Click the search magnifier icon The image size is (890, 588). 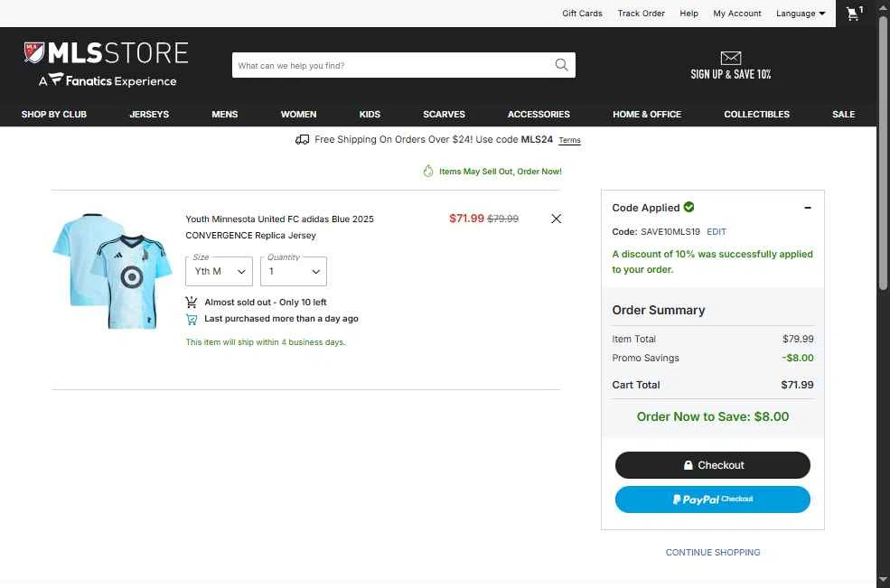[x=561, y=65]
